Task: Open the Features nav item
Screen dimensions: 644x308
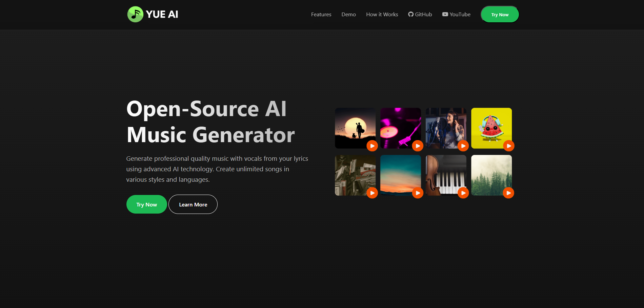Action: [321, 15]
